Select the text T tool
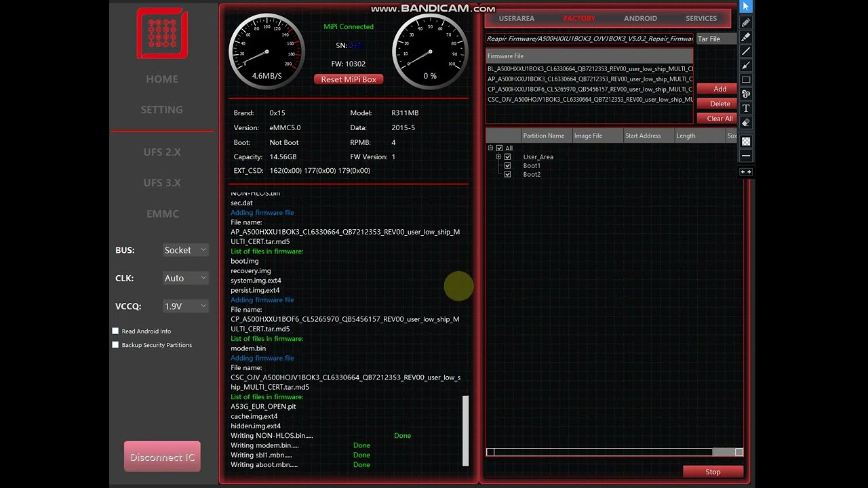The width and height of the screenshot is (868, 488). tap(746, 108)
